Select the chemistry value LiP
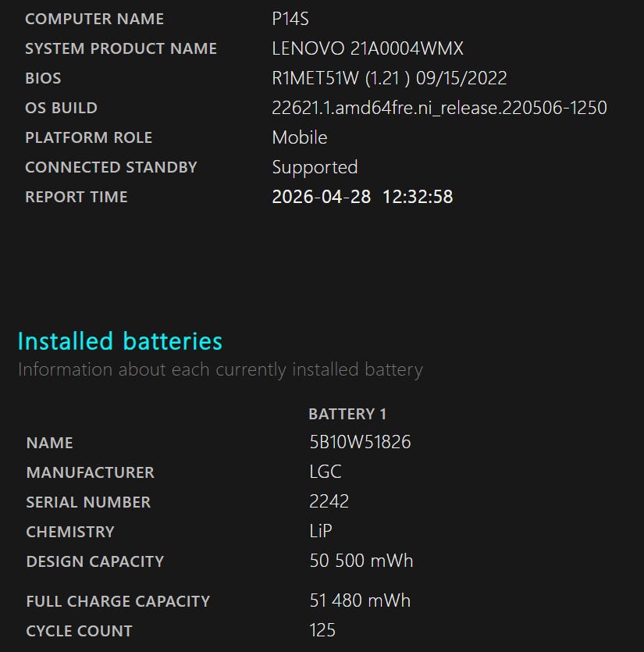Viewport: 644px width, 652px height. [321, 532]
